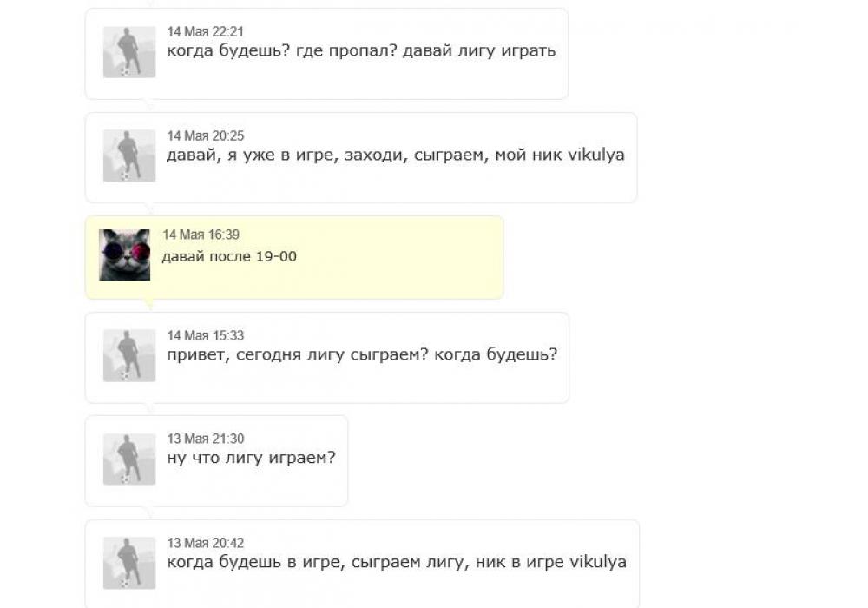The height and width of the screenshot is (608, 868).
Task: Click the cat with glasses avatar
Action: point(125,255)
